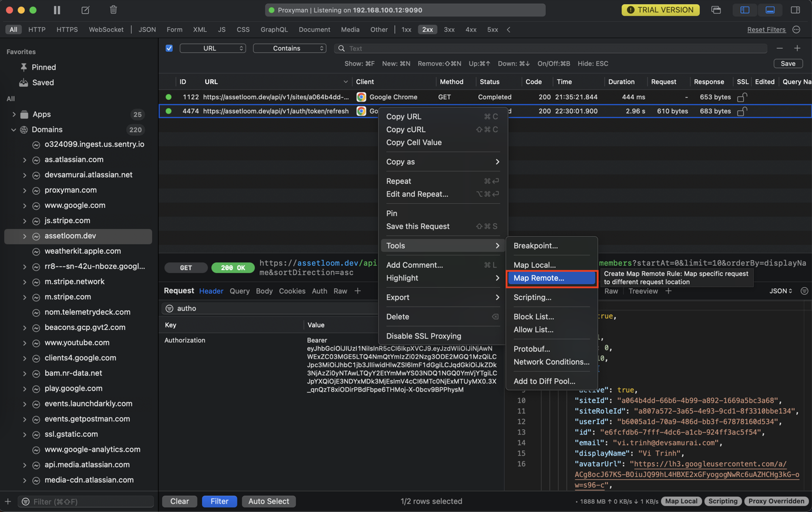Expand the assetloom.dev domain
This screenshot has height=512, width=812.
coord(25,236)
